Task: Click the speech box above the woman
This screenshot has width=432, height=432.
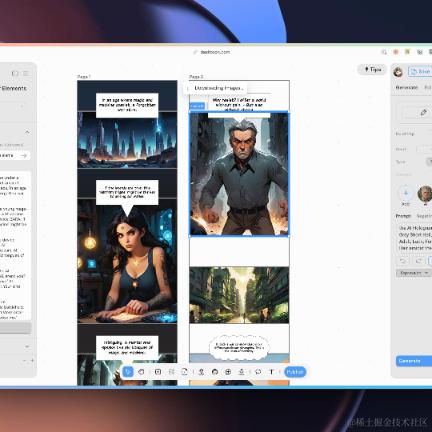Action: coord(127,193)
